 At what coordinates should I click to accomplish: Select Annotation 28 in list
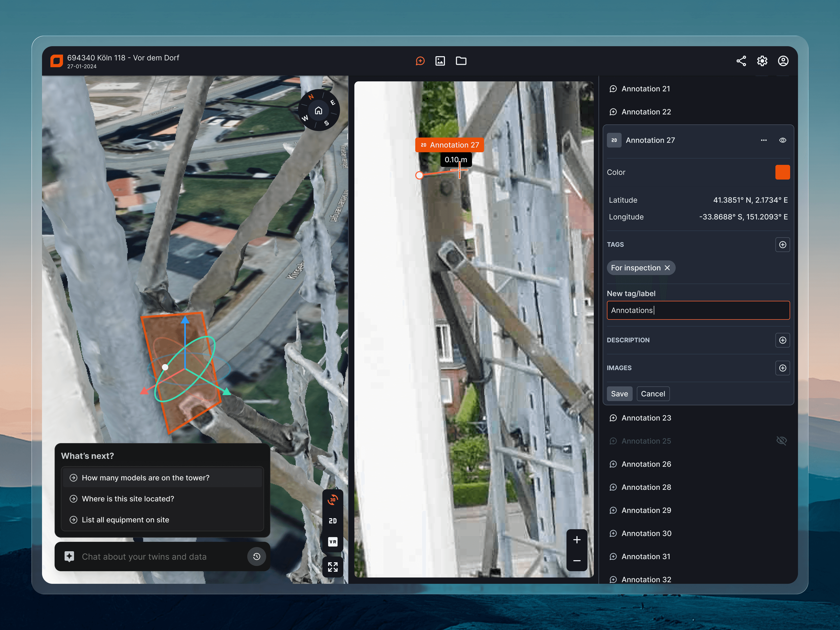pos(646,487)
